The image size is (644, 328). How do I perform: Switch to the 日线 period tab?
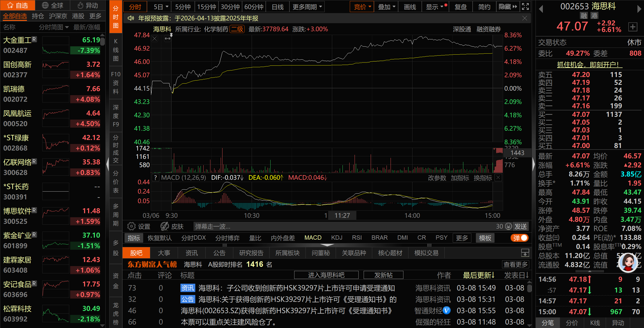tap(278, 7)
